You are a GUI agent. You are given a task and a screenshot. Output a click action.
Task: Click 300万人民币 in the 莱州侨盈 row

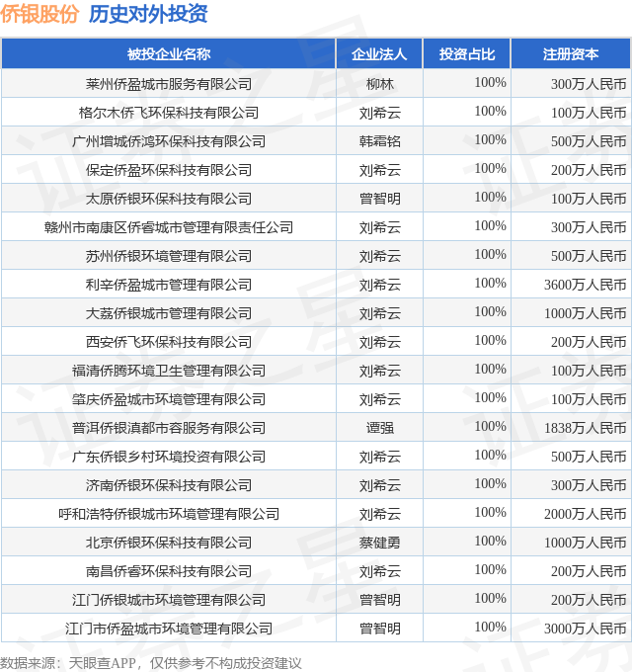(x=589, y=84)
